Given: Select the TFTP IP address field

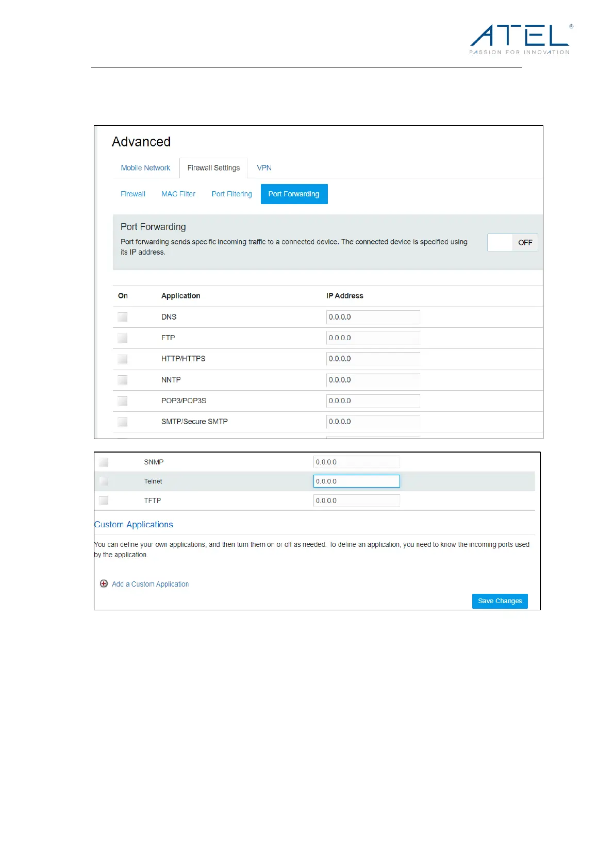Looking at the screenshot, I should (357, 500).
